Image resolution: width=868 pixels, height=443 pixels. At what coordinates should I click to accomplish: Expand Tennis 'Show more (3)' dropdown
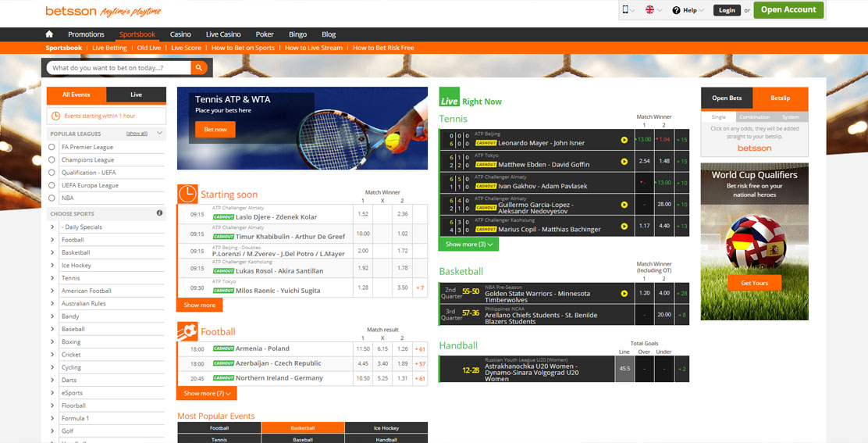tap(469, 245)
